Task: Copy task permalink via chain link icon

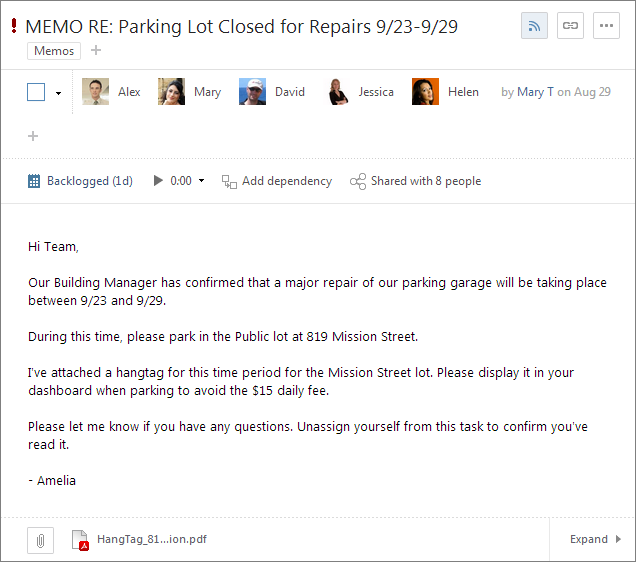Action: 570,26
